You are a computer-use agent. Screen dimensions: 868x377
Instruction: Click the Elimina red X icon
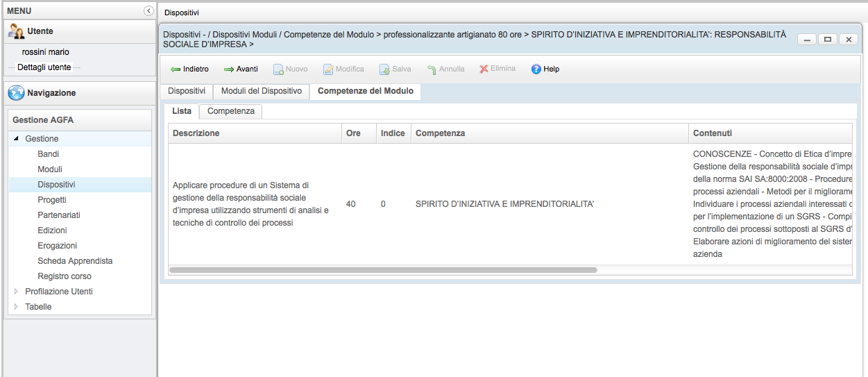pos(484,69)
